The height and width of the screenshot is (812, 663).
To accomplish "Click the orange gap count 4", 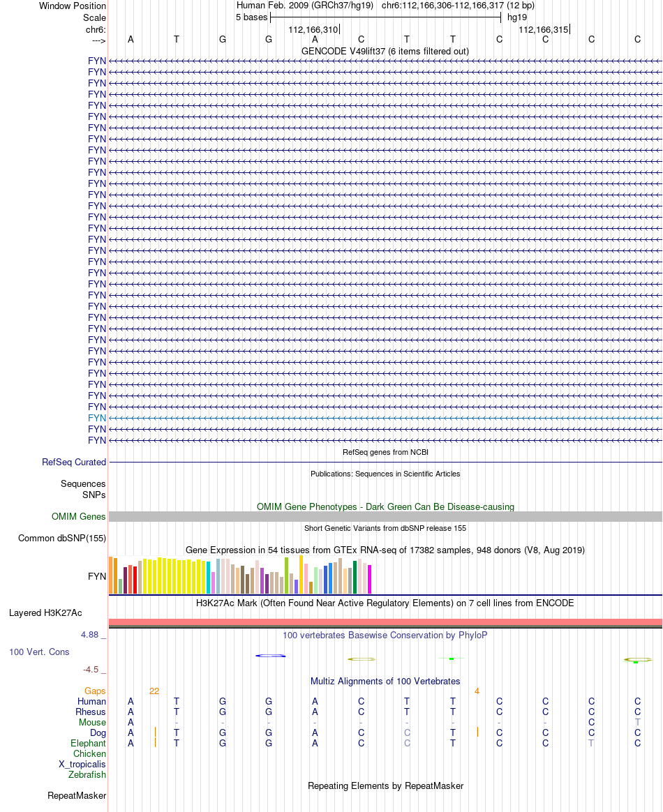I will 477,691.
